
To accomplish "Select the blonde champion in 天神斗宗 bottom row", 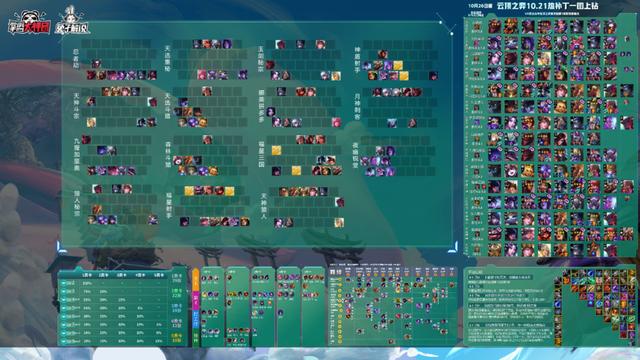I will point(91,122).
